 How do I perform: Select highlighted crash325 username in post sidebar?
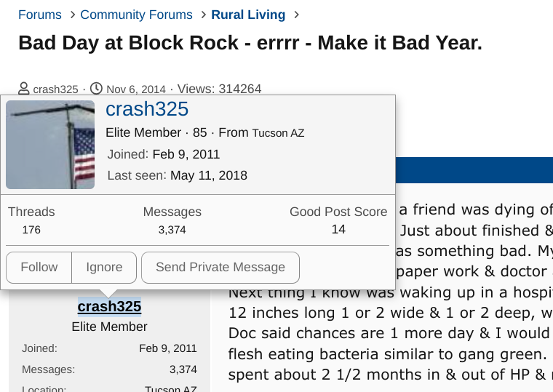click(109, 306)
